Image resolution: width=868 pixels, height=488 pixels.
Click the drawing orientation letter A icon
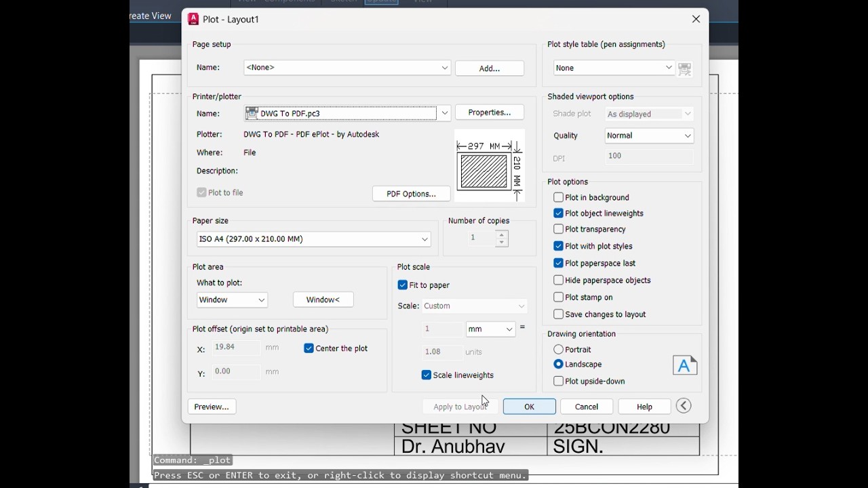685,365
